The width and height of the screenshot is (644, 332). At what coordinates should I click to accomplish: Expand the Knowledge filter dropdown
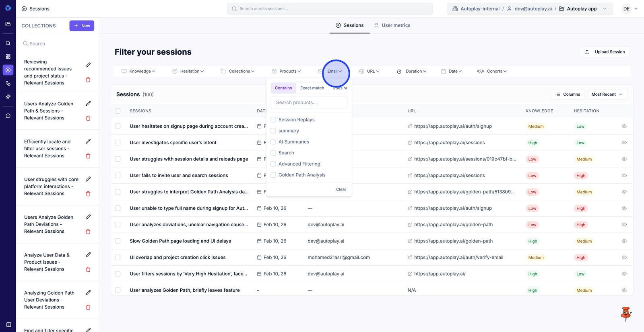(138, 71)
